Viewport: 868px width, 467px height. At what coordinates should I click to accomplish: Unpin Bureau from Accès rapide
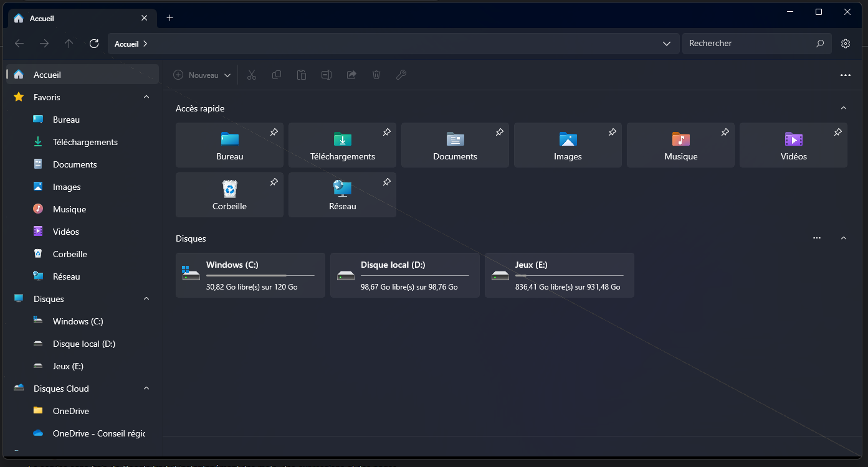274,132
